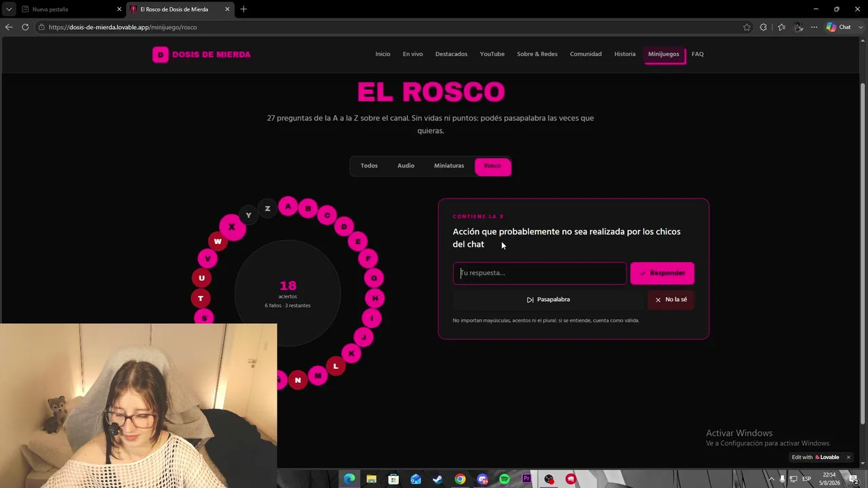
Task: Open the Sobre & Redes navigation item
Action: [537, 54]
